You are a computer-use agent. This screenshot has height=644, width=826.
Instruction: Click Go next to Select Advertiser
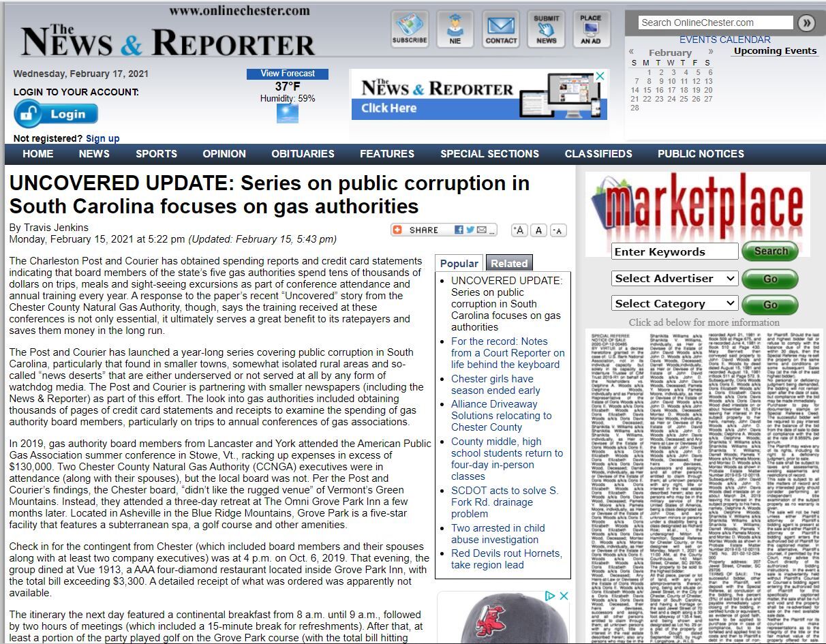coord(770,279)
